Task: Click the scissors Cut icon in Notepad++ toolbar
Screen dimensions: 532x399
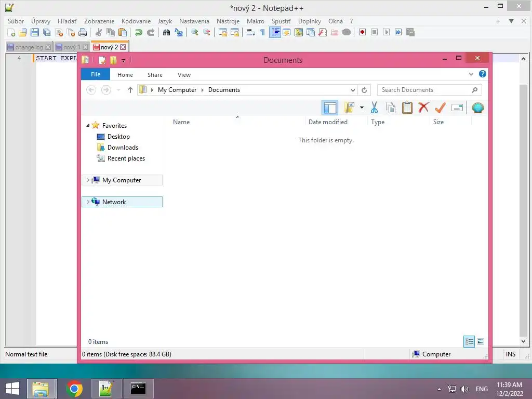Action: click(x=99, y=32)
